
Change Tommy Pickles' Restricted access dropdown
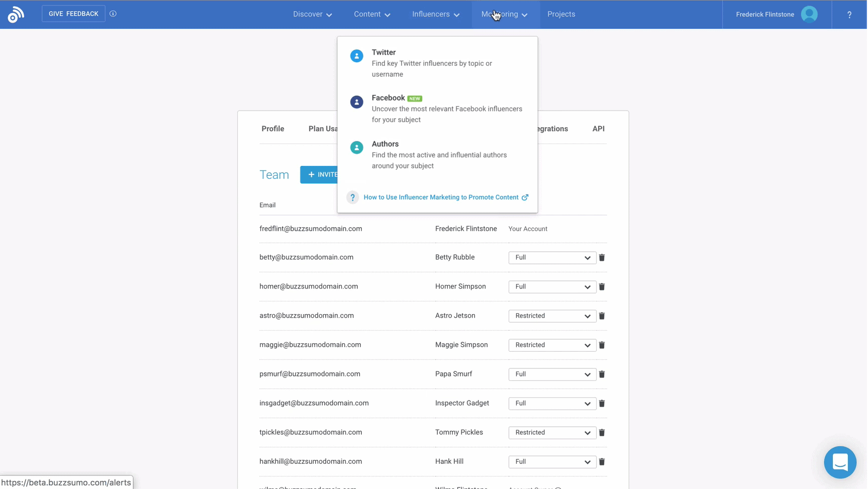pos(552,432)
